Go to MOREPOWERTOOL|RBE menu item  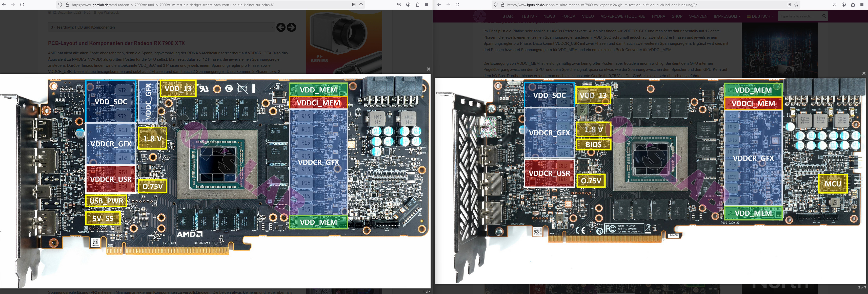coord(622,16)
